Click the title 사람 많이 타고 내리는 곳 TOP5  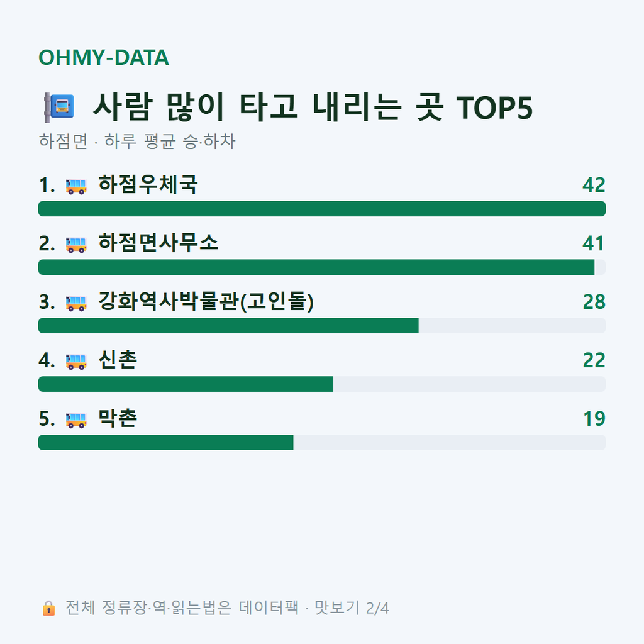[313, 107]
